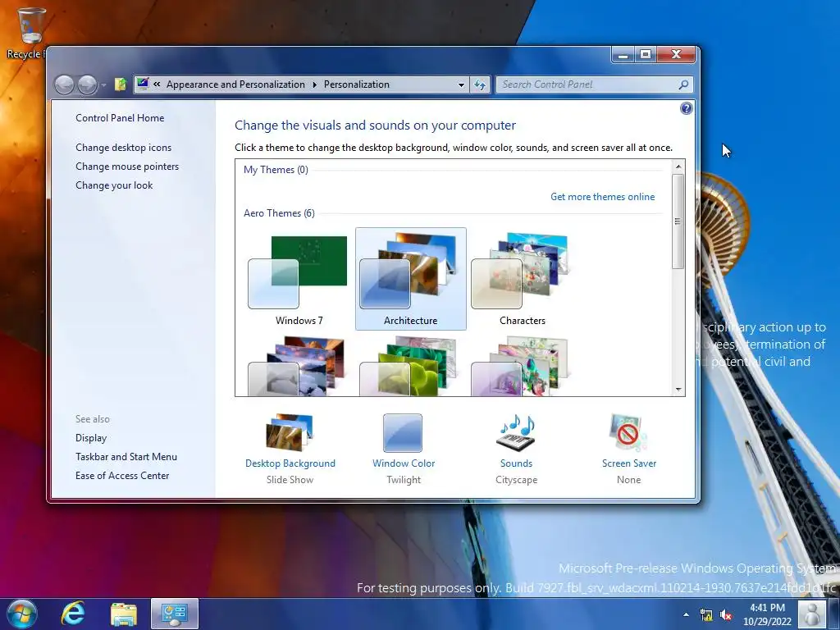
Task: Click the Screen Saver text link
Action: point(629,463)
